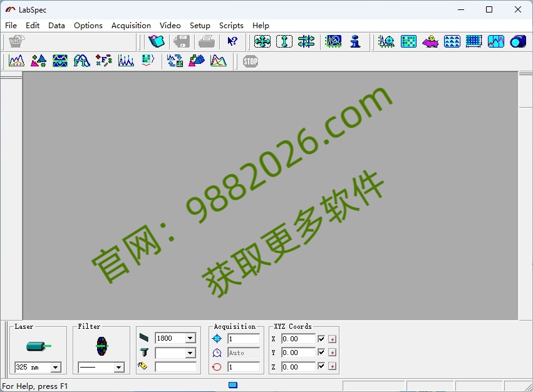Toggle the Y coordinate checkbox

[x=321, y=352]
